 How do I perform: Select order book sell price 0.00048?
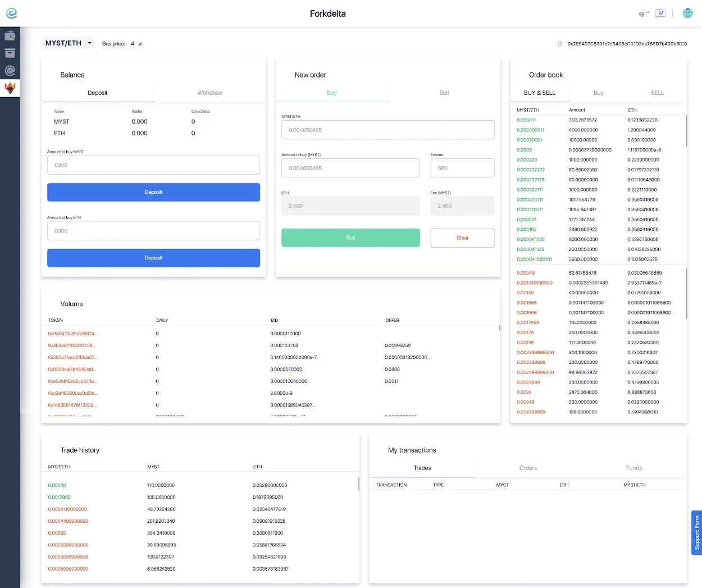526,273
